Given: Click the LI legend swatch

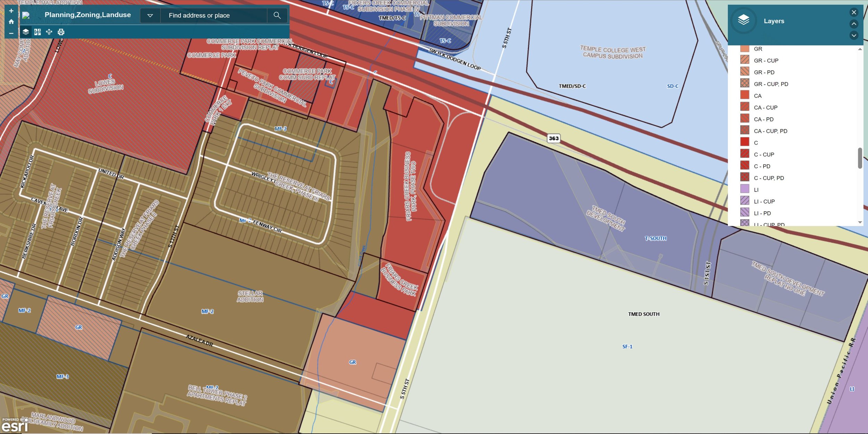Looking at the screenshot, I should coord(745,189).
